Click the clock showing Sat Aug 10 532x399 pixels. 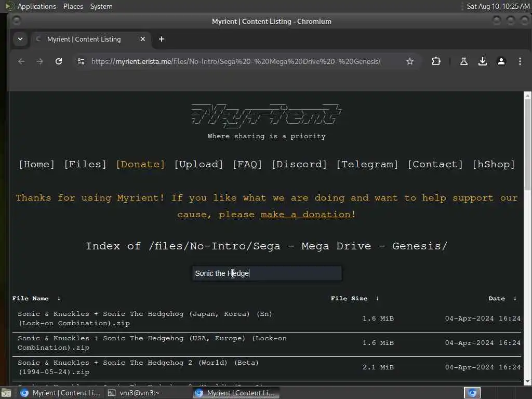498,6
